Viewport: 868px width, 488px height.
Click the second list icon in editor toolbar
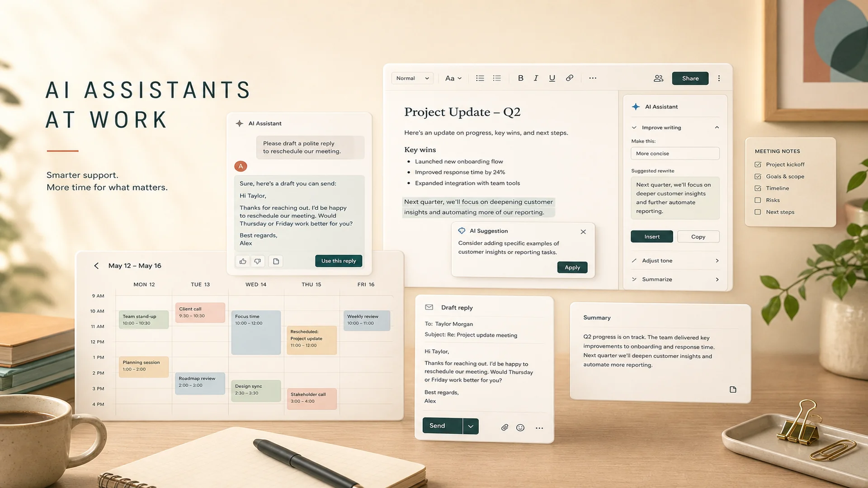tap(497, 78)
